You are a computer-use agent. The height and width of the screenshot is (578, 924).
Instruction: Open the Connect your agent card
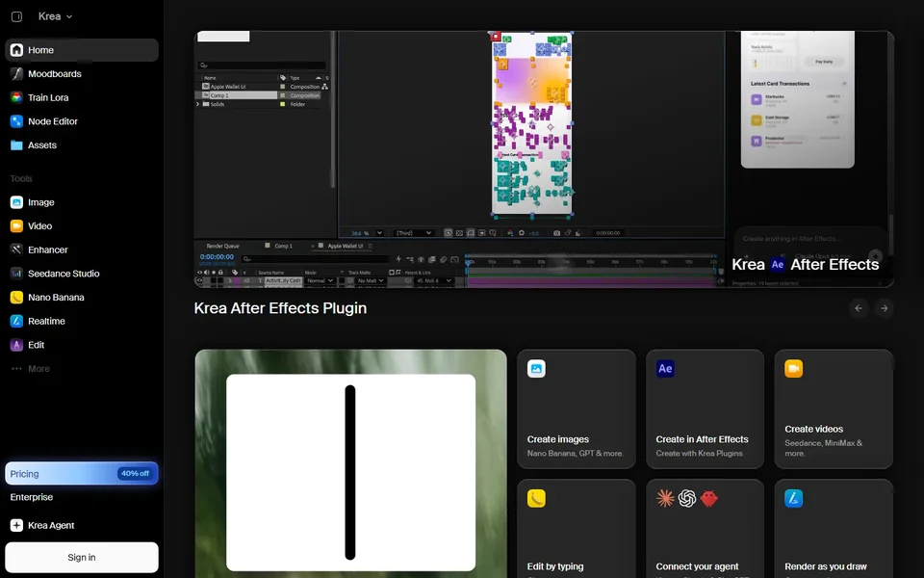pyautogui.click(x=705, y=529)
